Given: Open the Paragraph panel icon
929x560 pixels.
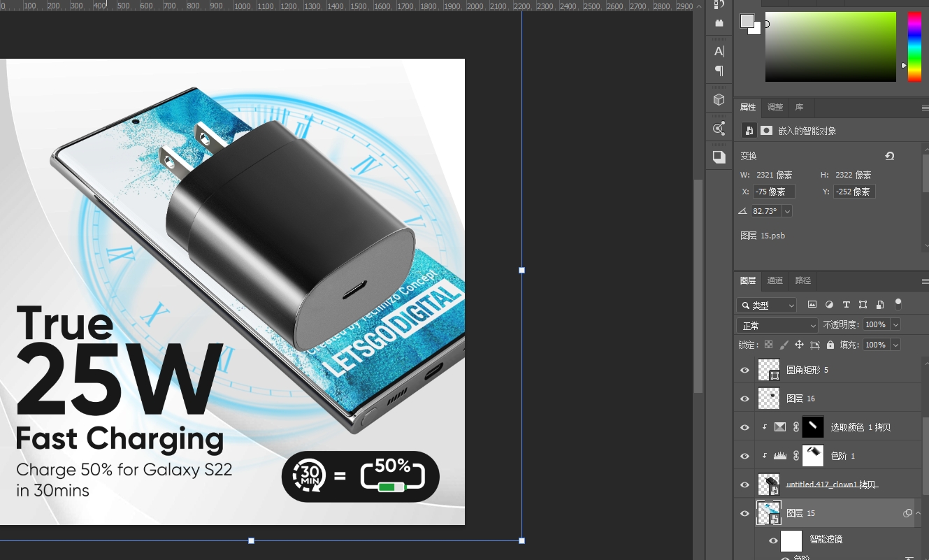Looking at the screenshot, I should point(719,71).
